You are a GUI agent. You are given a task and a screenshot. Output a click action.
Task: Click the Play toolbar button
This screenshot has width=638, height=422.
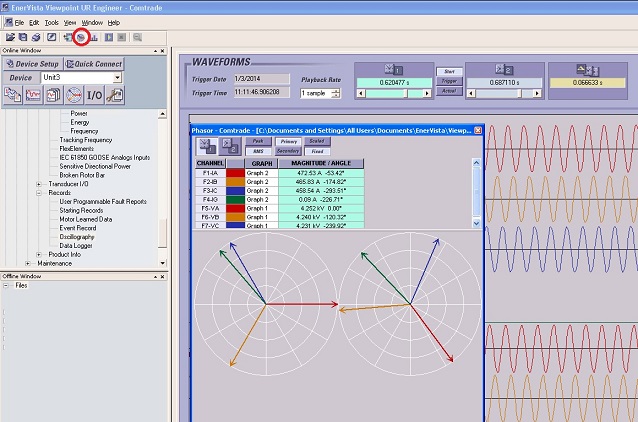(x=109, y=37)
